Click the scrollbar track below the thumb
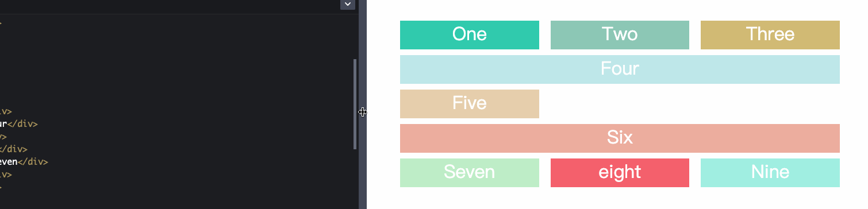Screen dimensions: 868x209 pyautogui.click(x=355, y=179)
